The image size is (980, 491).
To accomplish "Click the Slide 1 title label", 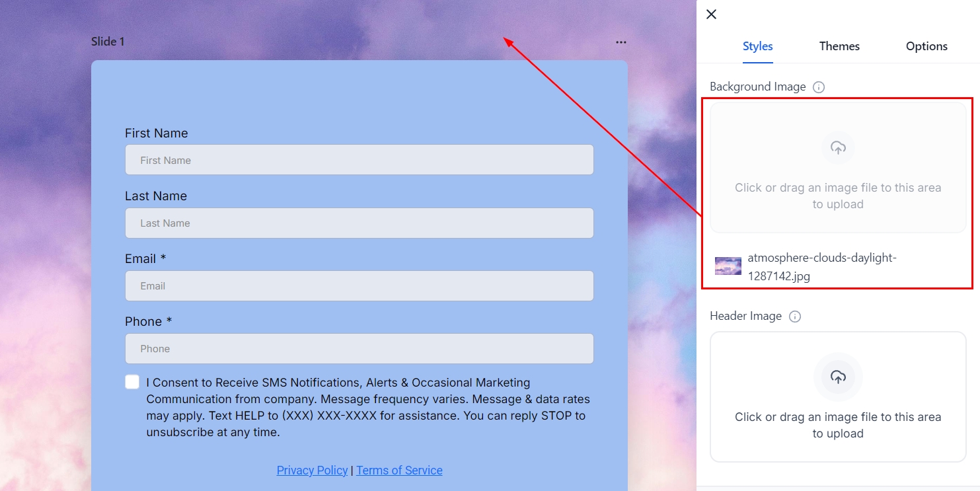I will click(108, 42).
